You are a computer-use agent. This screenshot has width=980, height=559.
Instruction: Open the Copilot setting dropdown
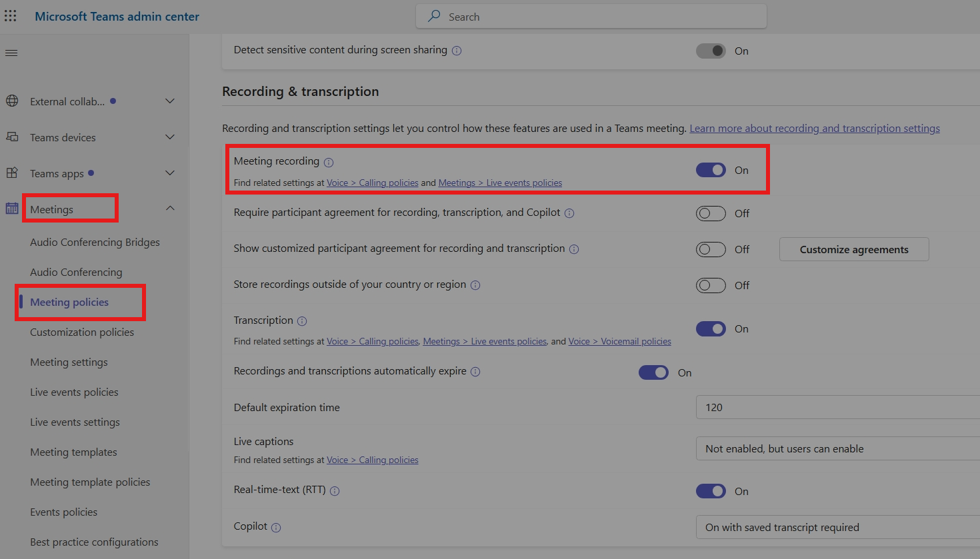click(x=838, y=527)
